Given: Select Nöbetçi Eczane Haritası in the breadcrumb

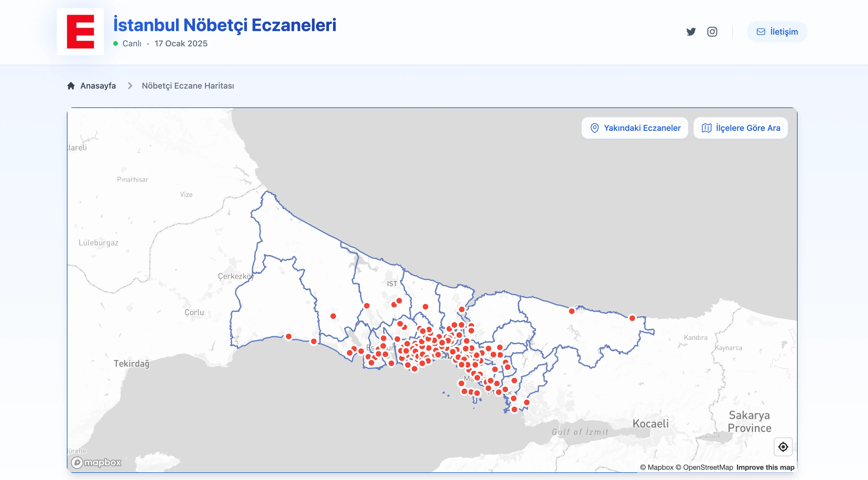Looking at the screenshot, I should pos(188,86).
